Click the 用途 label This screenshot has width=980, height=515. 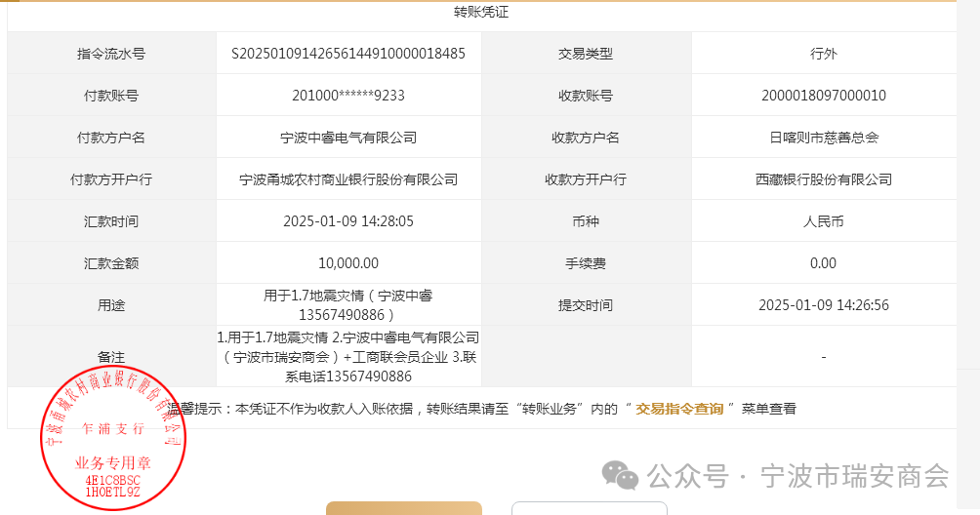click(111, 304)
